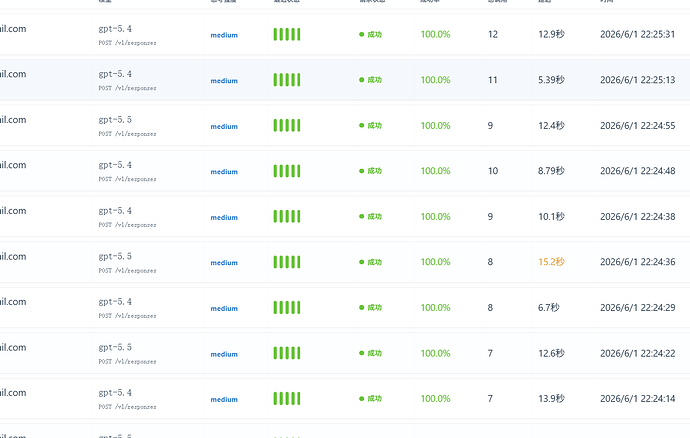Click the green status bars in 22:24:36 row
690x438 pixels.
tap(287, 262)
